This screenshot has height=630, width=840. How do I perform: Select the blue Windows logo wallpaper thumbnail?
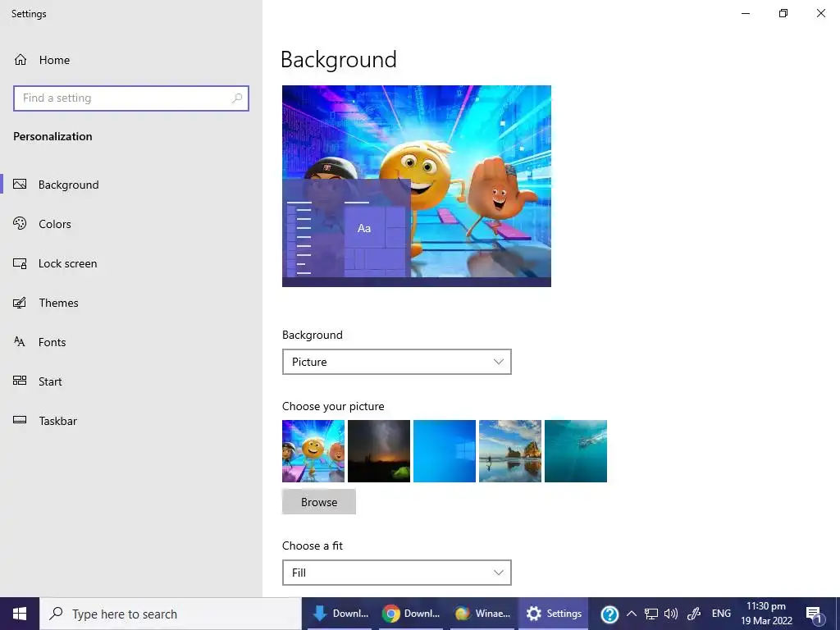445,451
